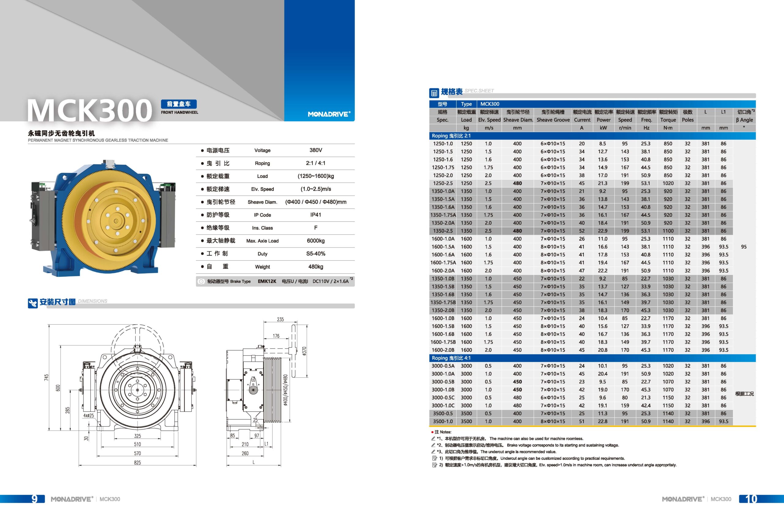Click the spec row label 1350-1.0A
Viewport: 784px width, 532px height.
(443, 191)
